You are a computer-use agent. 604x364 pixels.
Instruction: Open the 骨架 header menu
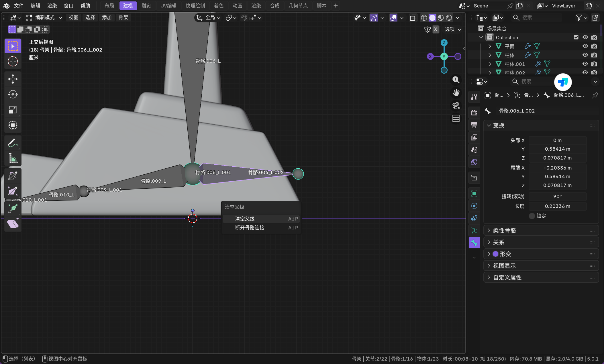[x=123, y=18]
